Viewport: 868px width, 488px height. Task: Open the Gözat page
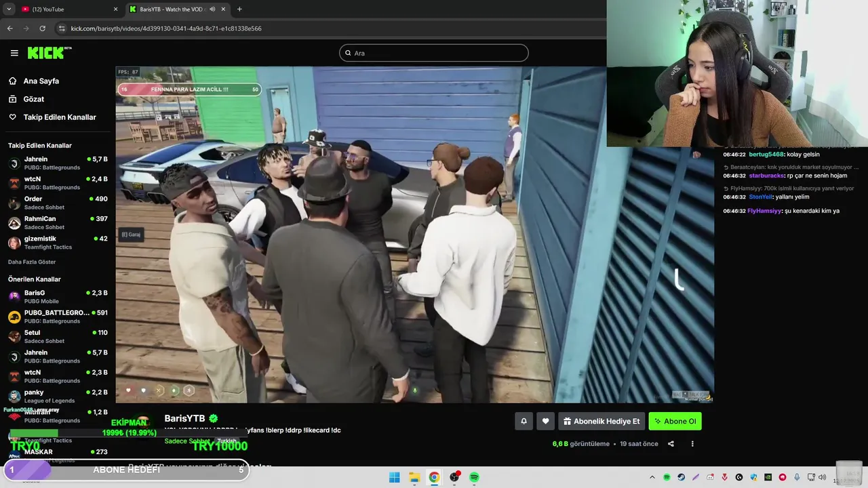click(33, 99)
